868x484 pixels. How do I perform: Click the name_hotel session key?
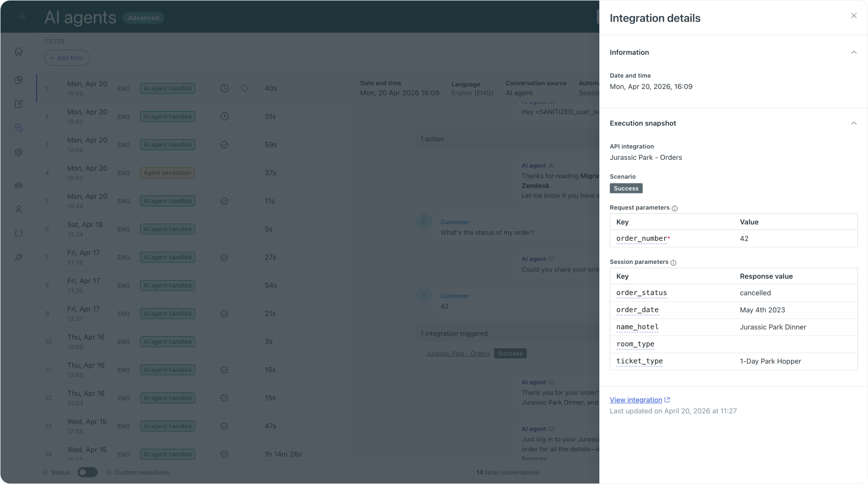(637, 327)
